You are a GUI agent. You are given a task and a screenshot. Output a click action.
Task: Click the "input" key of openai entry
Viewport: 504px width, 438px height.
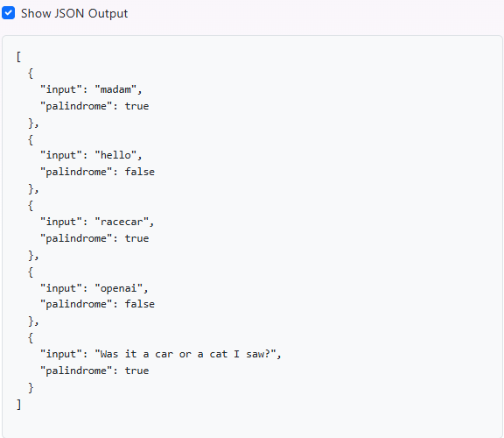(60, 288)
